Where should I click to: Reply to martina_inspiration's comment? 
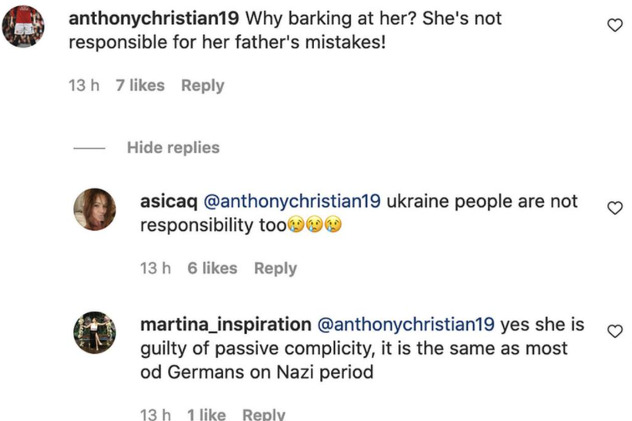tap(264, 414)
